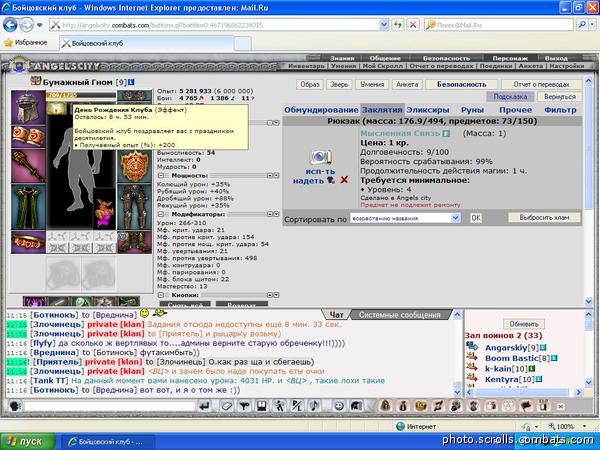600x450 pixels.
Task: Click the OK sort button
Action: pos(476,218)
